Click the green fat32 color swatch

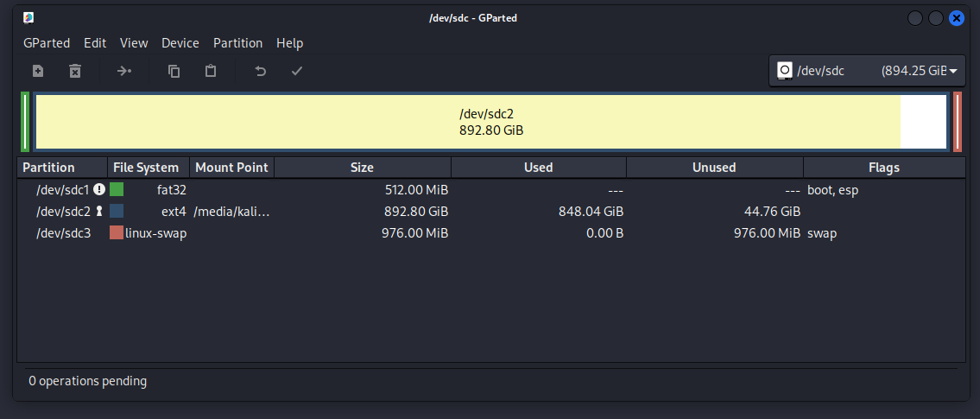117,189
